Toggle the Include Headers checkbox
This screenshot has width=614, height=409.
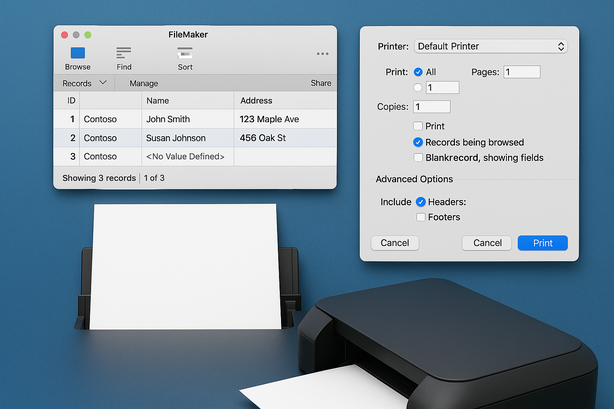[421, 202]
